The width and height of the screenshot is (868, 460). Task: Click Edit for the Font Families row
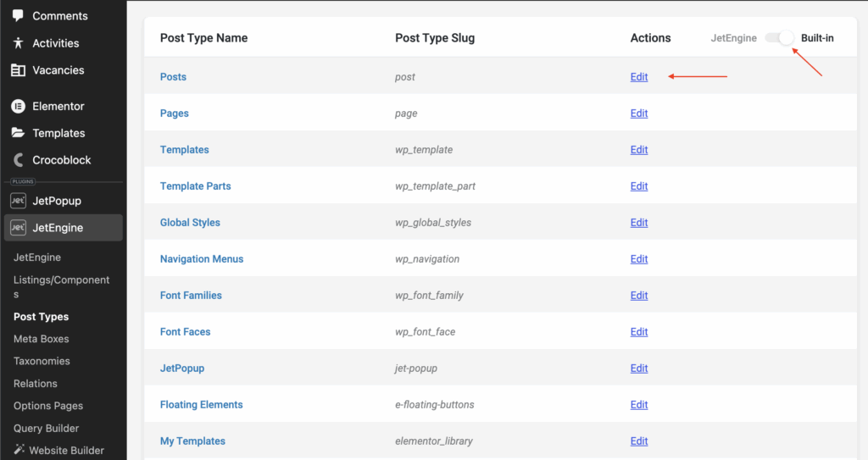point(639,296)
